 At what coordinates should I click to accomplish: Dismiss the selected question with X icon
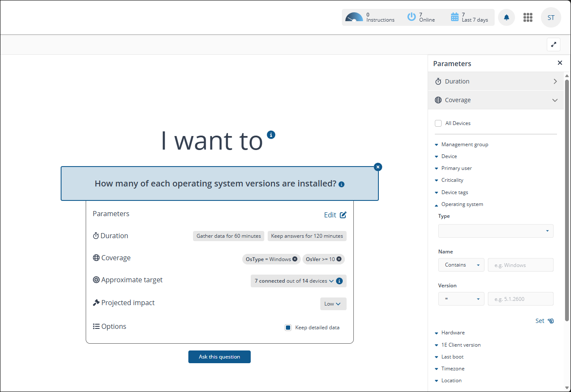coord(378,167)
